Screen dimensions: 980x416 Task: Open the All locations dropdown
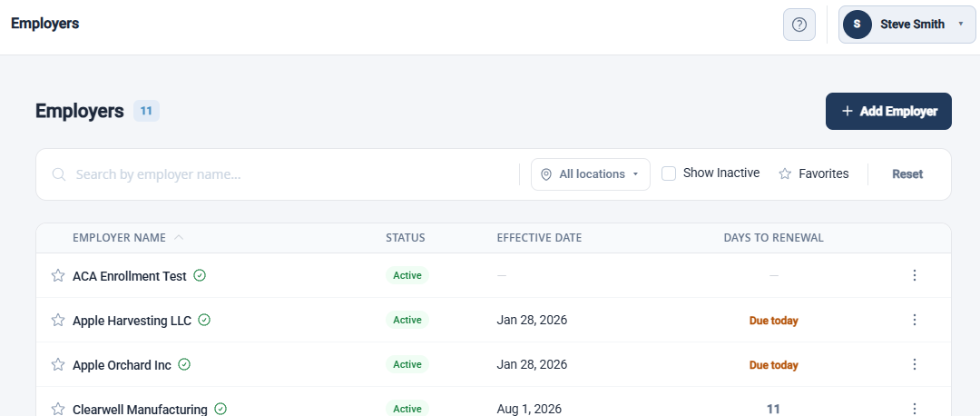point(591,174)
